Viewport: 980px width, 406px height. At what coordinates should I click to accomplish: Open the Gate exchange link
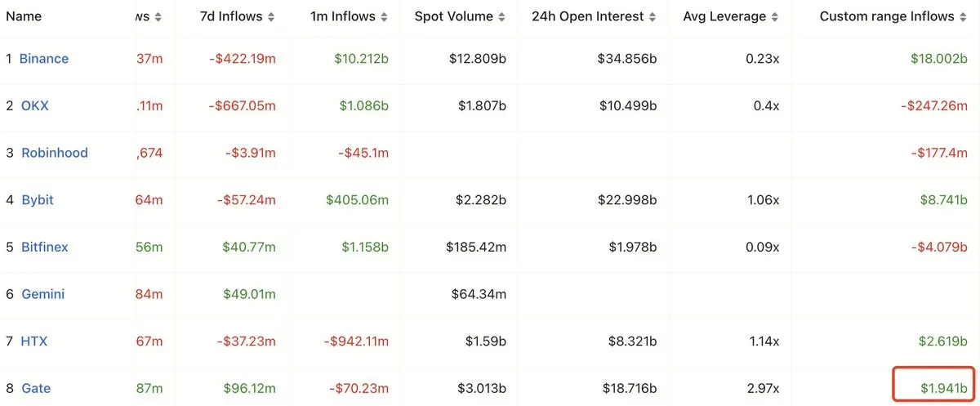point(34,388)
